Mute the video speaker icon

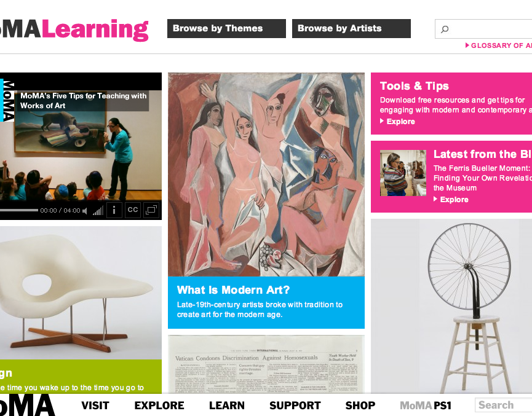tap(85, 211)
